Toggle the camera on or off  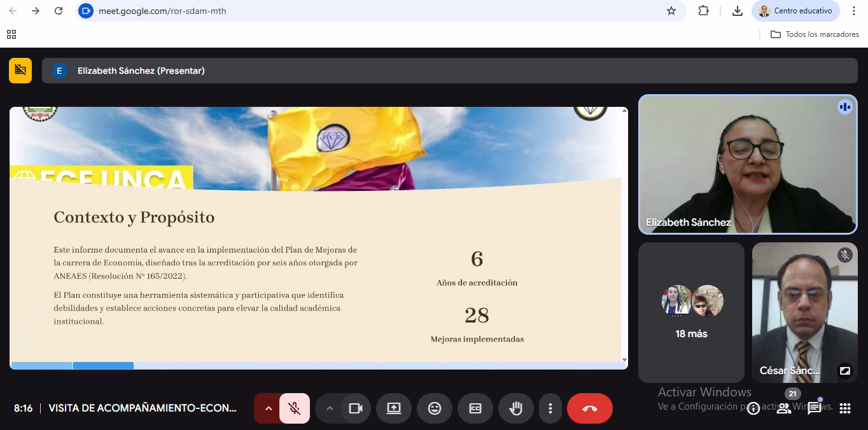356,408
